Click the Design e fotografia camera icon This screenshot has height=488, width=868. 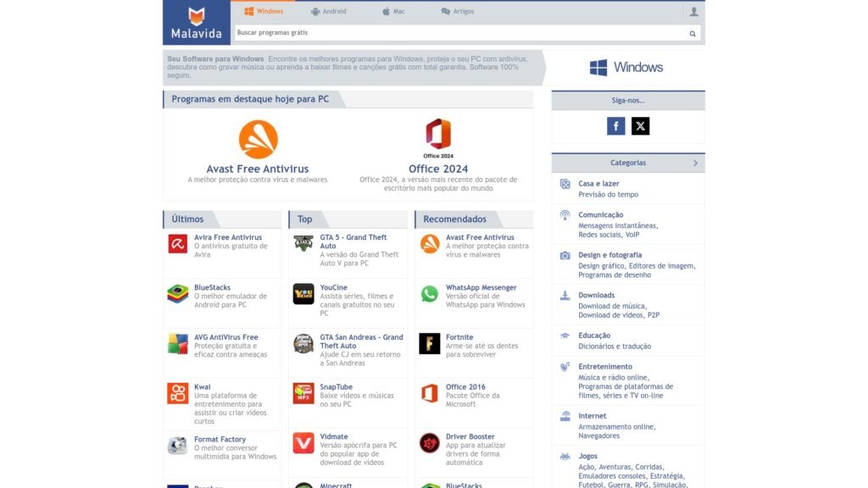[565, 256]
